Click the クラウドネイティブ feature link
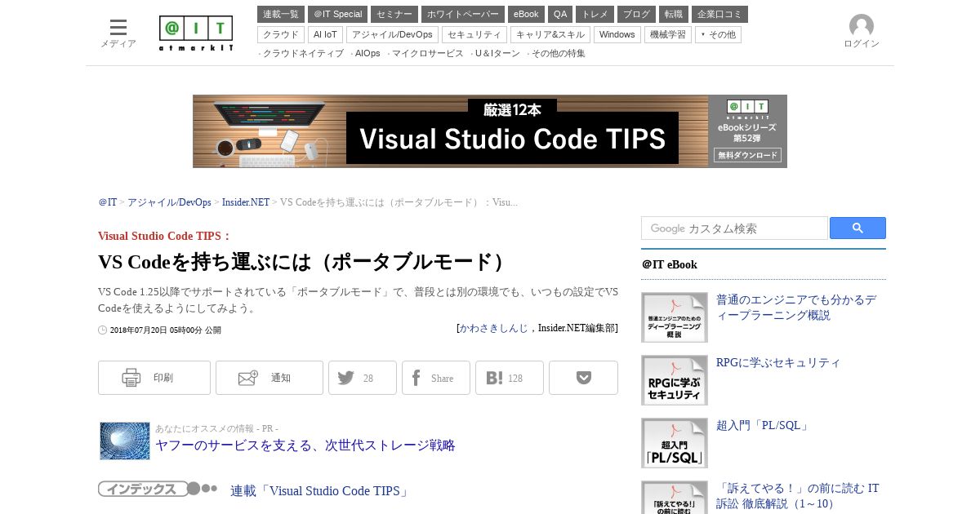 click(303, 54)
